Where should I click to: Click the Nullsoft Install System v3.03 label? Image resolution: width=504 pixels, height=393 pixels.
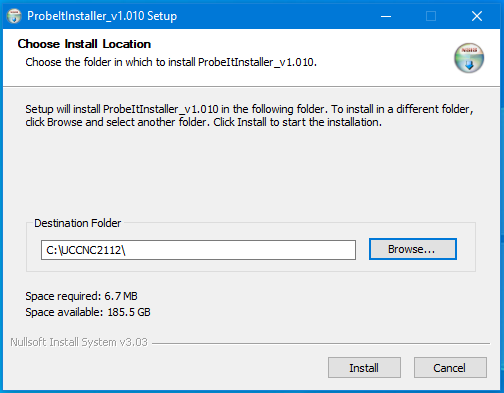point(79,342)
